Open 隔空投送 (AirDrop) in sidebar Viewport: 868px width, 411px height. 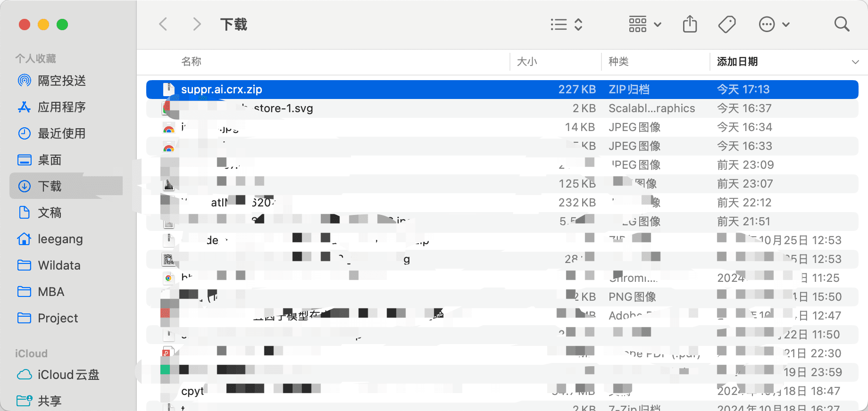(61, 81)
